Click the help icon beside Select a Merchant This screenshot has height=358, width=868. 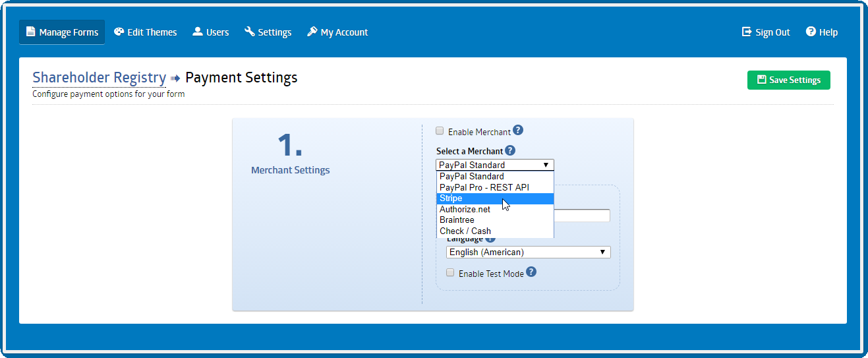(x=510, y=151)
